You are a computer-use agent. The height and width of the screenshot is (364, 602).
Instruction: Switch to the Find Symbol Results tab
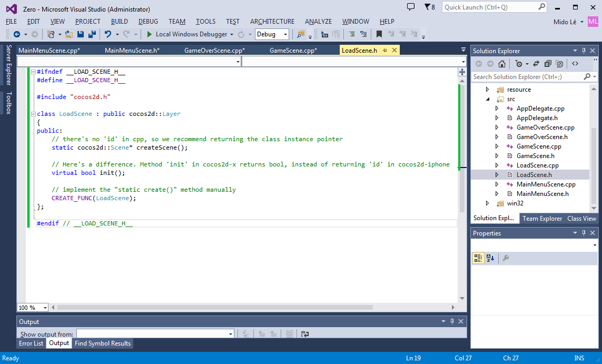[103, 343]
